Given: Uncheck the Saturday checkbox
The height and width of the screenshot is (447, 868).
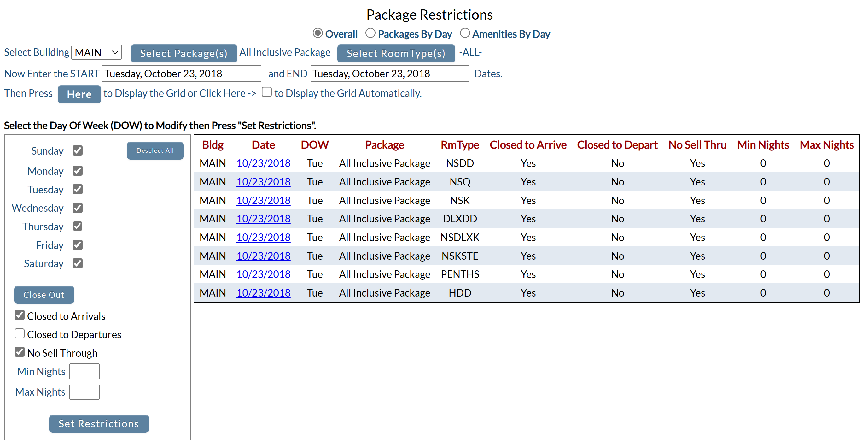Looking at the screenshot, I should 78,263.
